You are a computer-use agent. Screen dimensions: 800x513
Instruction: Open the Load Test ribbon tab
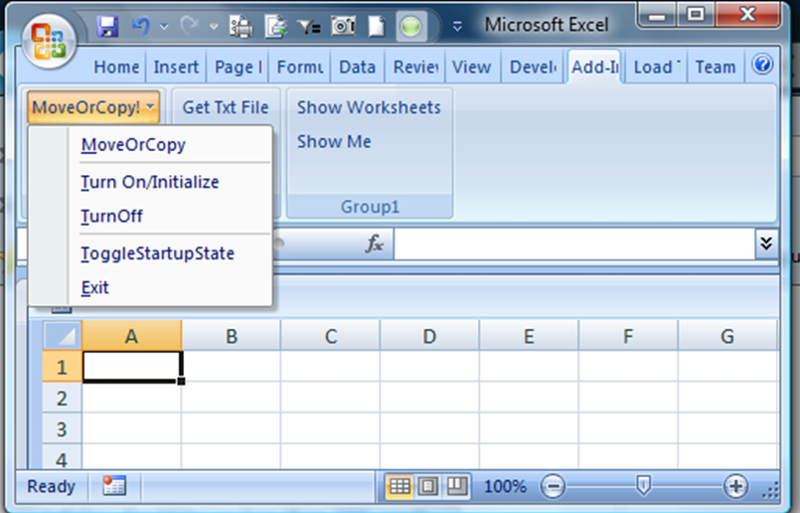coord(657,67)
